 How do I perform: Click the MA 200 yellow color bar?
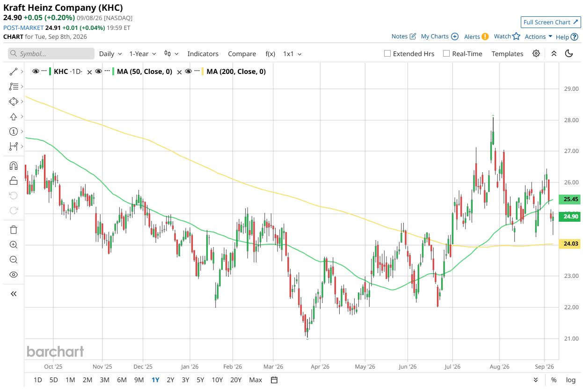tap(203, 72)
